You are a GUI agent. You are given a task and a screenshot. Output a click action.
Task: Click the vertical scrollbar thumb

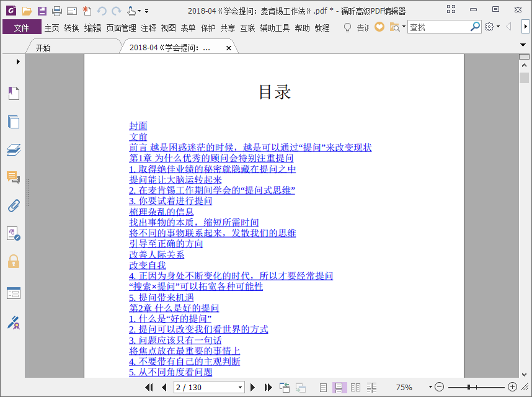click(524, 78)
